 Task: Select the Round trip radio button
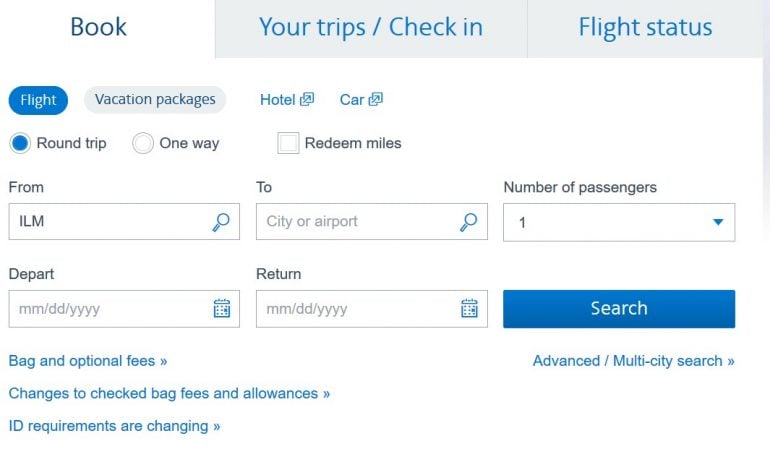pyautogui.click(x=20, y=143)
